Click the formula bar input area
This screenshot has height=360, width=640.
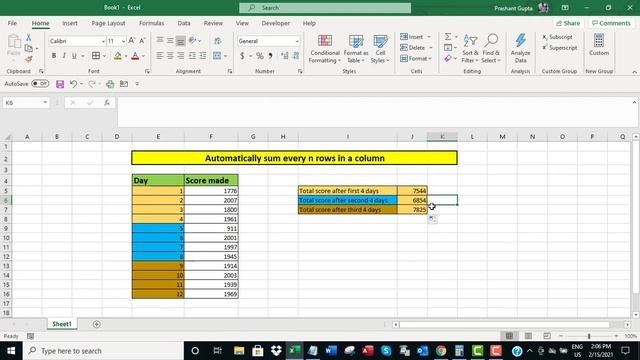tap(373, 112)
